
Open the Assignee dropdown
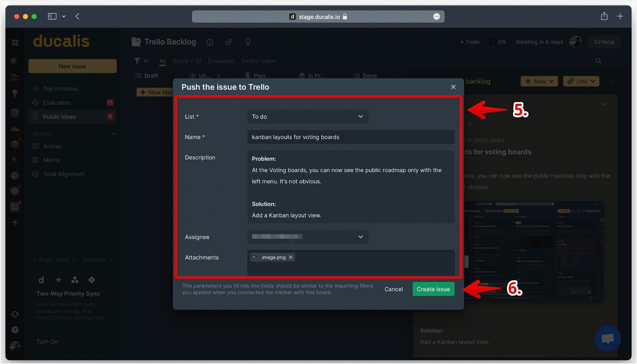[308, 237]
